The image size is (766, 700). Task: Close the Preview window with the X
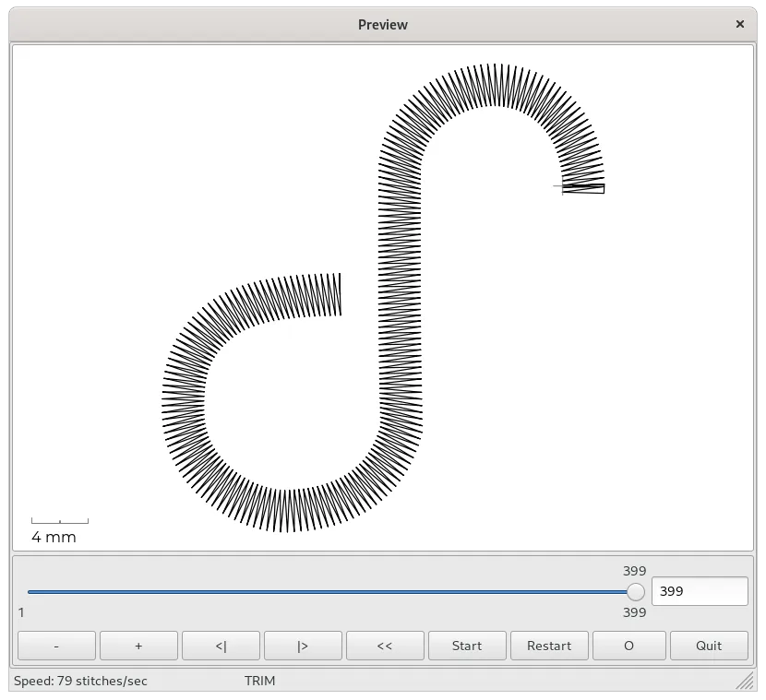(740, 24)
